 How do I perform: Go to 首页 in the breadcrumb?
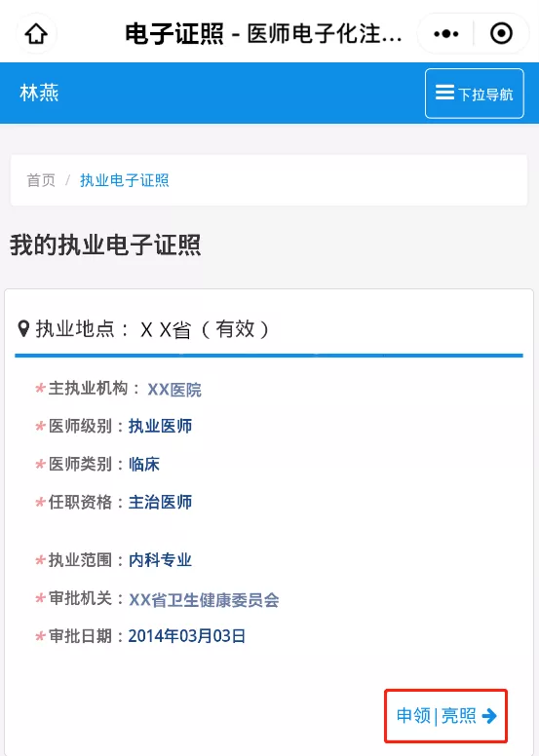coord(41,180)
